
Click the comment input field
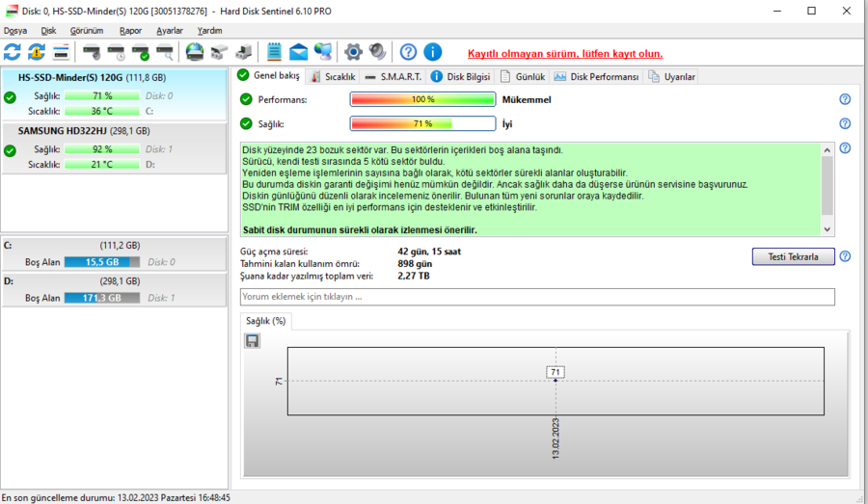[537, 297]
